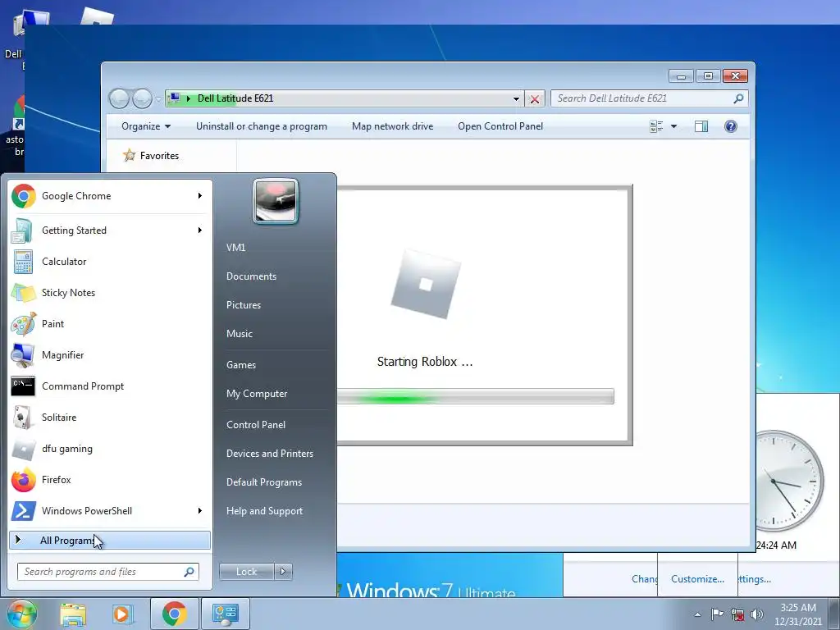Open Devices and Printers
840x630 pixels.
tap(269, 454)
